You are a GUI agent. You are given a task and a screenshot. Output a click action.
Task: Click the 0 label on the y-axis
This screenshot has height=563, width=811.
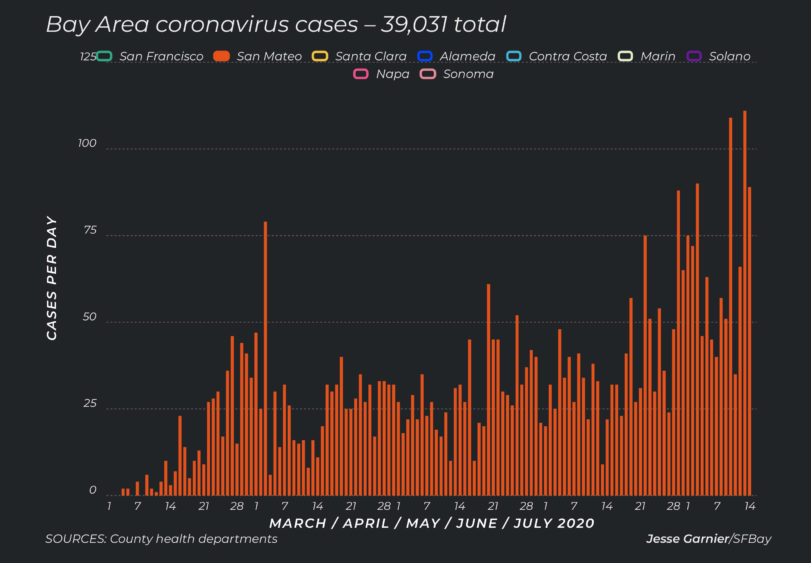[x=92, y=491]
